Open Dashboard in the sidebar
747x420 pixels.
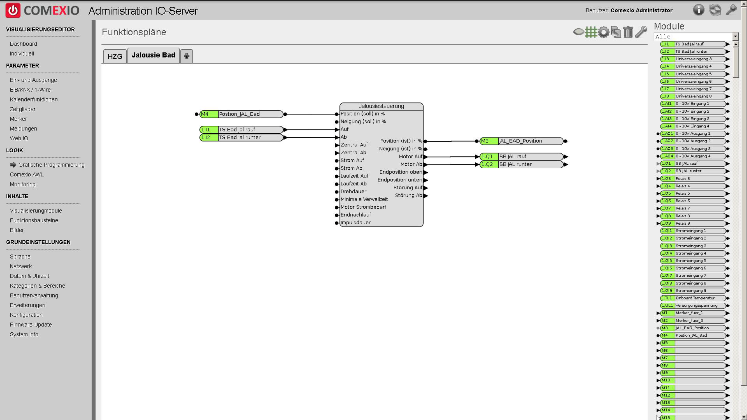coord(24,44)
